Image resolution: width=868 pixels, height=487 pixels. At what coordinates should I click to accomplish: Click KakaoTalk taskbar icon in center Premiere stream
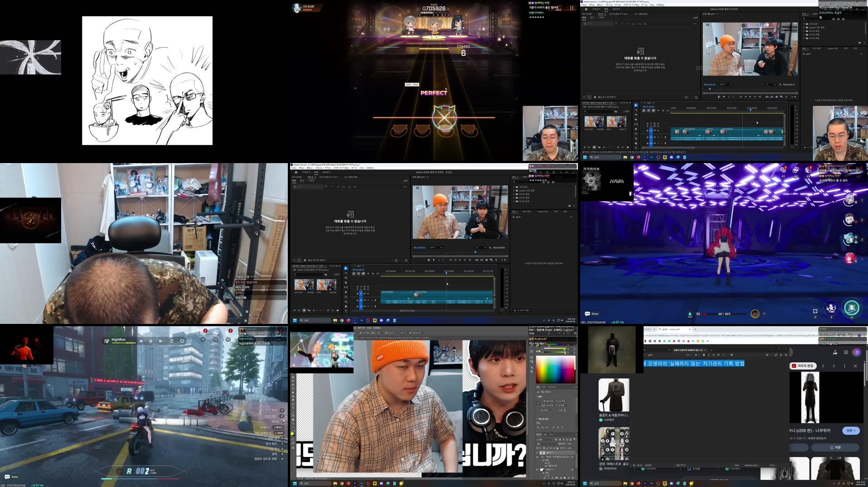click(x=375, y=320)
